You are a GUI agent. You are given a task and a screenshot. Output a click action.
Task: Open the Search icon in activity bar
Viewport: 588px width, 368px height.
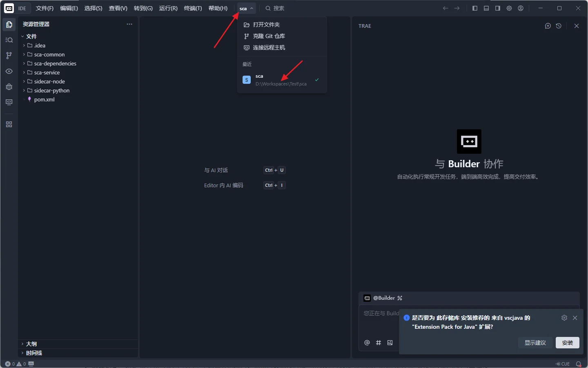[x=9, y=40]
